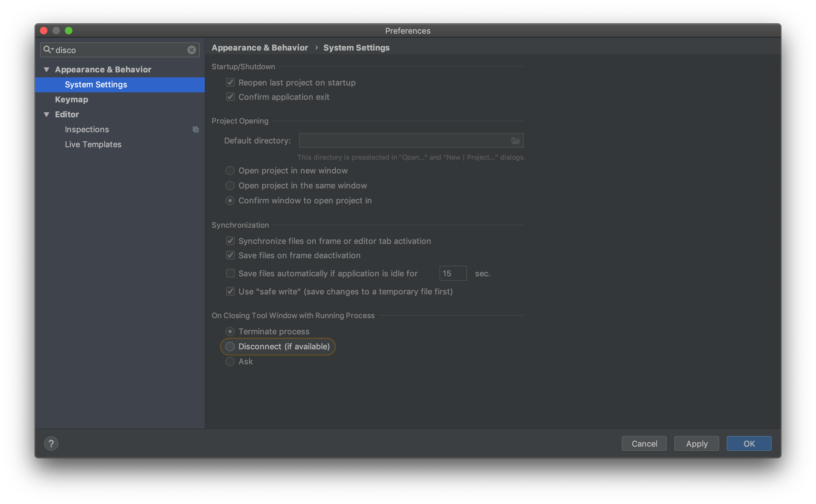Viewport: 816px width, 504px height.
Task: Open Live Templates settings page
Action: pos(93,144)
